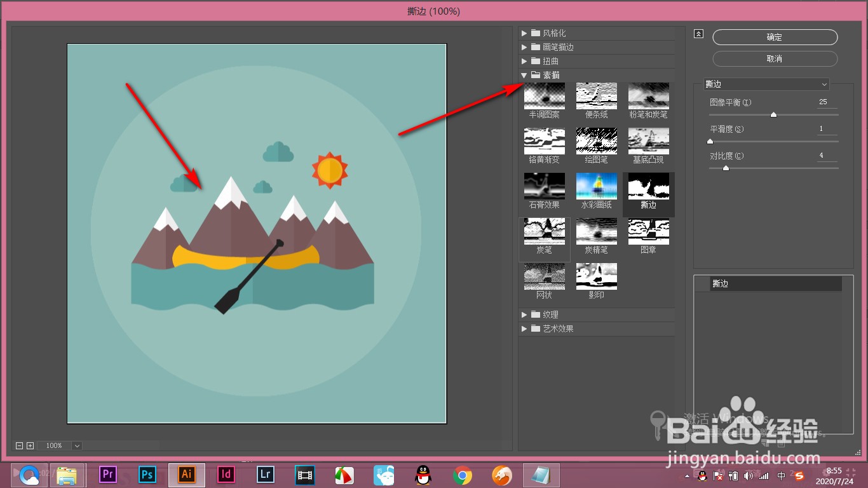
Task: Open the clock showing 8:55
Action: pyautogui.click(x=834, y=475)
